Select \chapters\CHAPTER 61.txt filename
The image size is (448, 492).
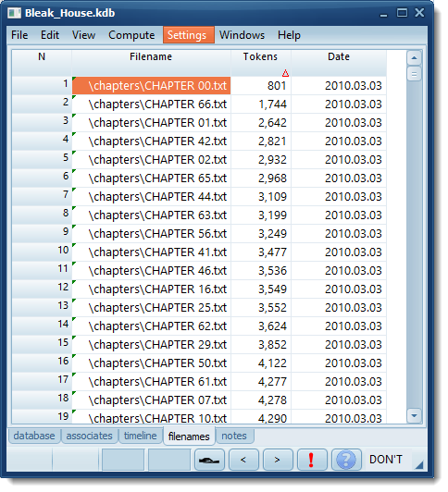(x=151, y=382)
